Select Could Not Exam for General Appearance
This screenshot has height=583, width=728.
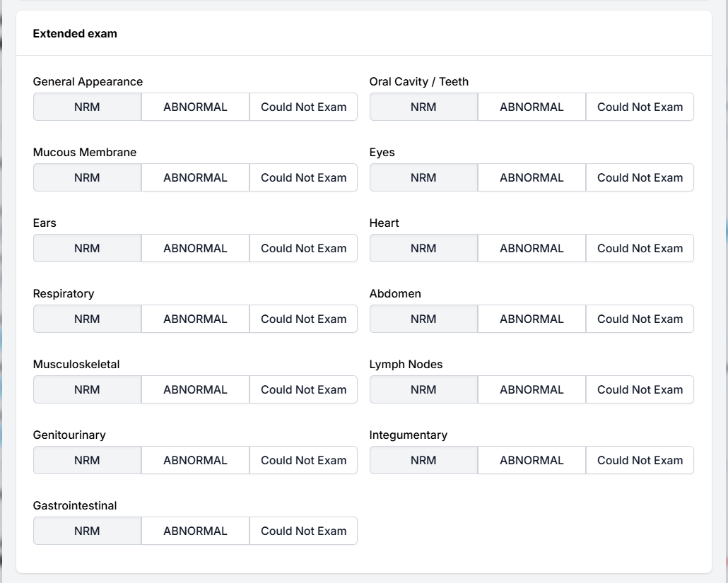pos(303,107)
